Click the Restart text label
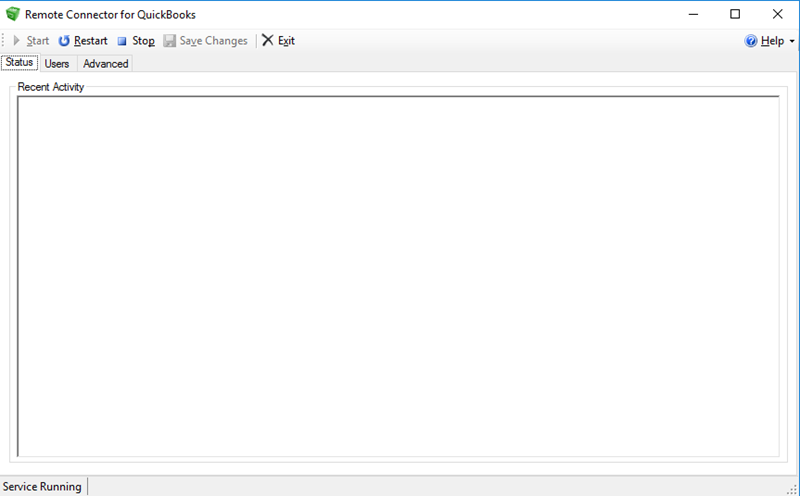 point(91,41)
